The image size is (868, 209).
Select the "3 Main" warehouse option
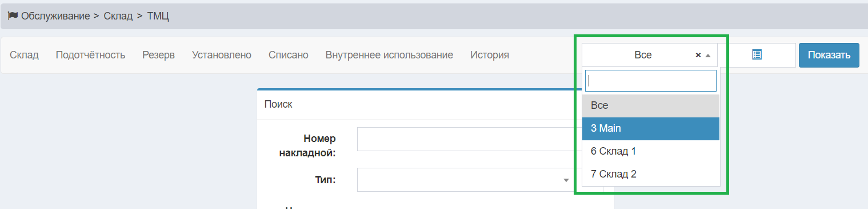[x=650, y=128]
